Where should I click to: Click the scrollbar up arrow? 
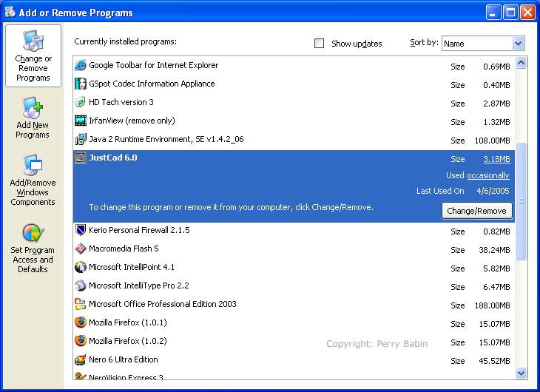(x=521, y=63)
